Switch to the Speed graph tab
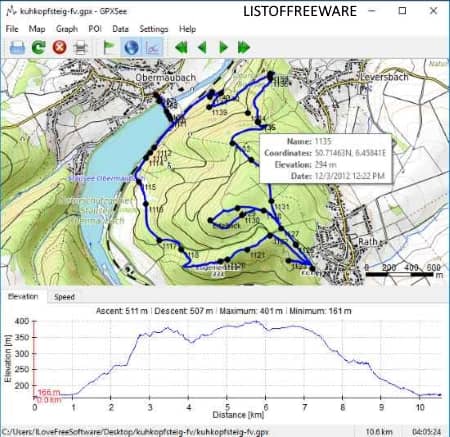The height and width of the screenshot is (437, 450). (x=64, y=297)
